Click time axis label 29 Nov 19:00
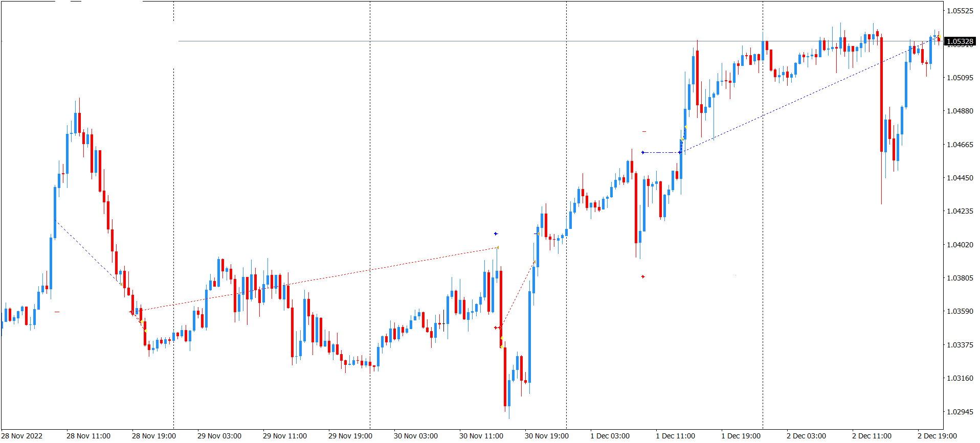This screenshot has width=980, height=443. [x=350, y=436]
